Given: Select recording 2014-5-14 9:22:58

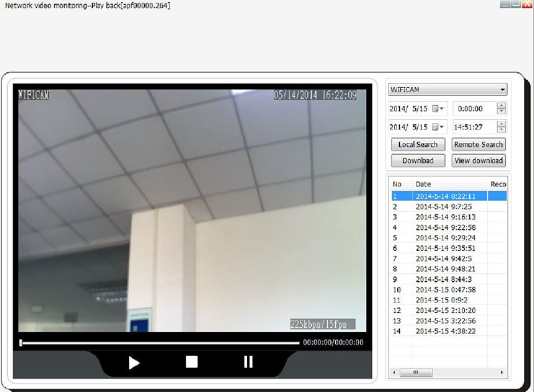Looking at the screenshot, I should (x=448, y=228).
